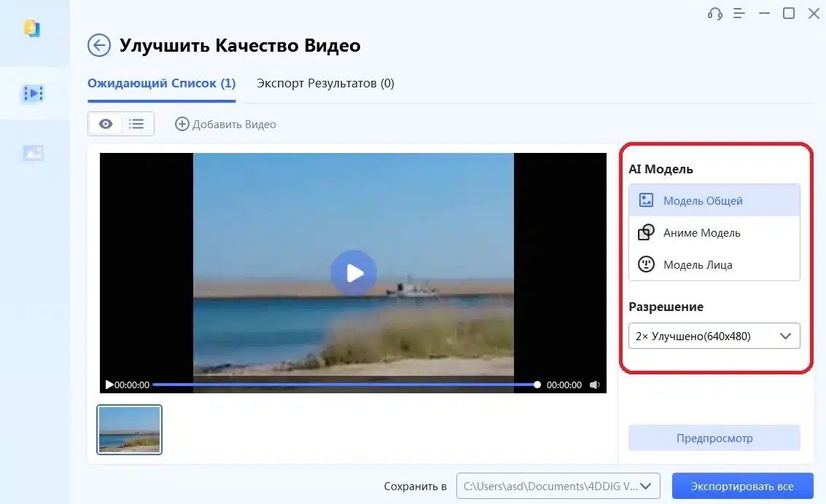Click the back arrow near the title

pyautogui.click(x=98, y=45)
